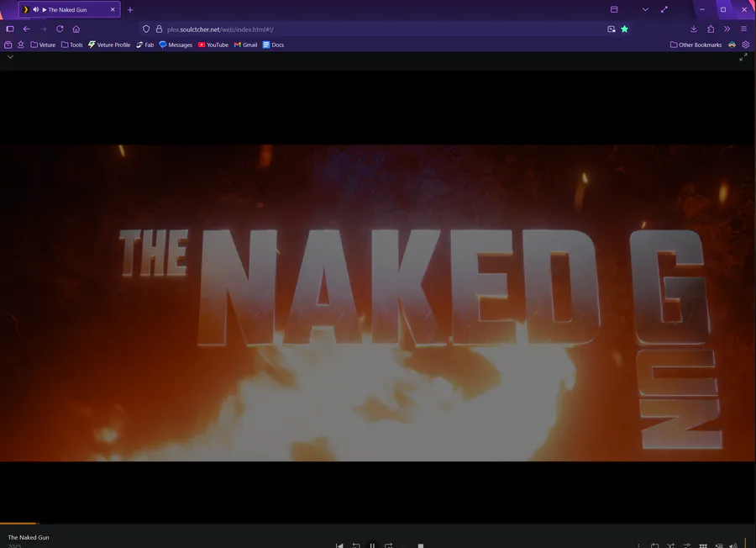
Task: Open the chapter grid icon
Action: coord(703,545)
